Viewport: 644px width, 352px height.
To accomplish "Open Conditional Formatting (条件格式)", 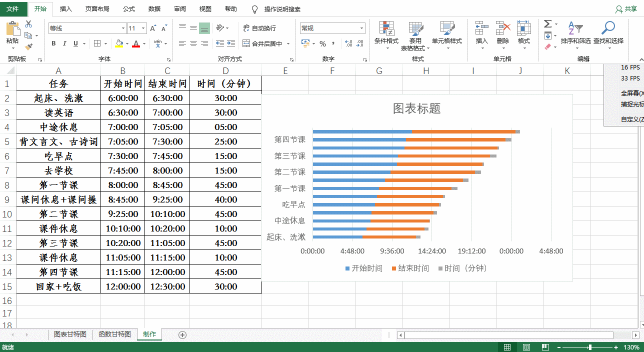I will coord(386,36).
